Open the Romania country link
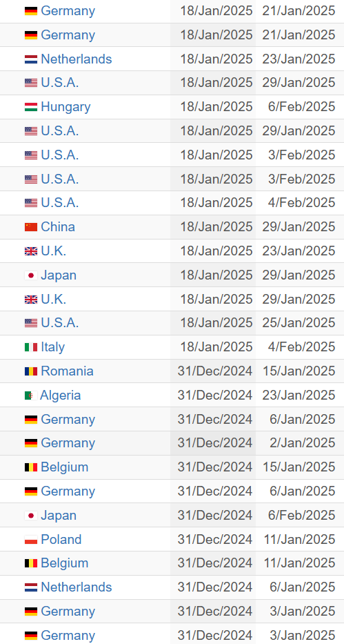 pyautogui.click(x=68, y=371)
